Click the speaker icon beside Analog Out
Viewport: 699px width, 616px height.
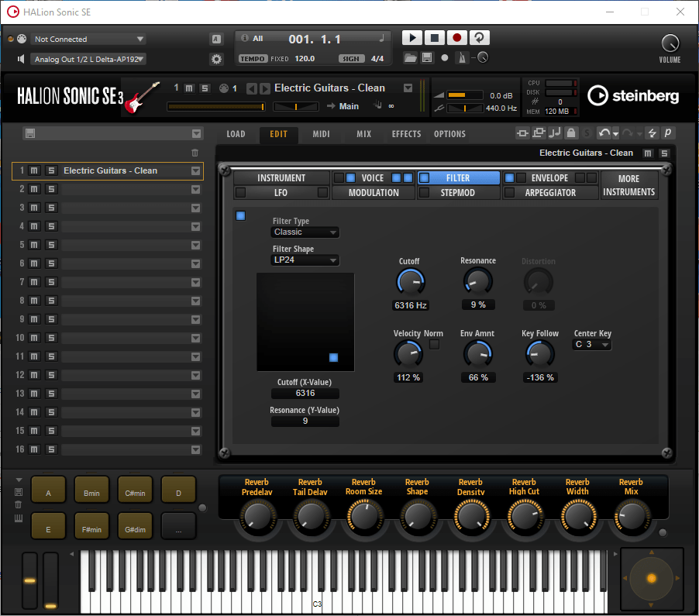[x=20, y=59]
